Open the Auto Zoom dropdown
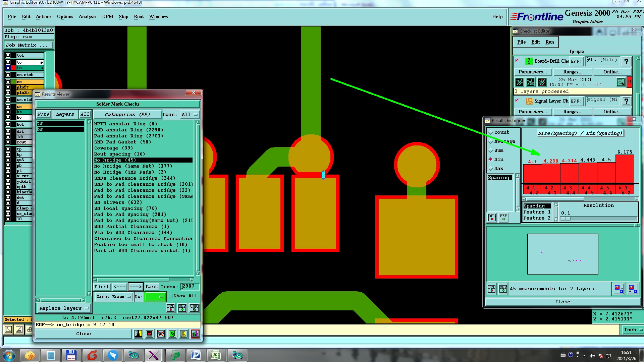This screenshot has height=362, width=644. pos(113,297)
